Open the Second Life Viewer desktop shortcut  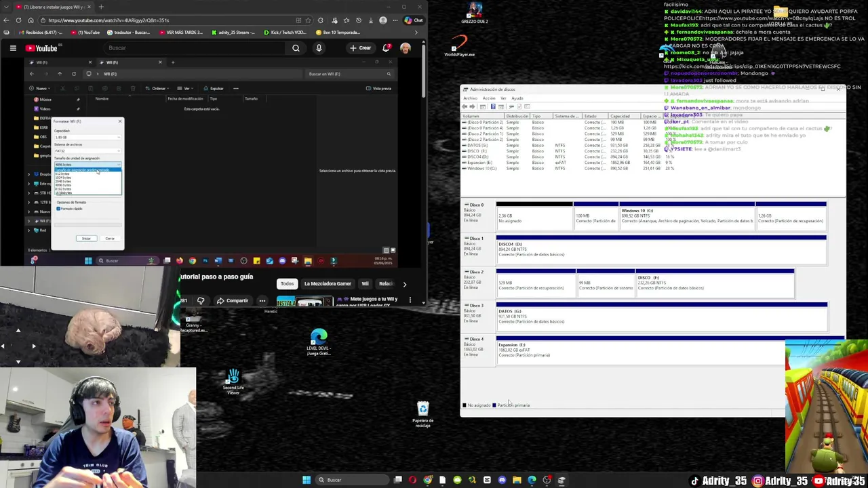[x=233, y=382]
